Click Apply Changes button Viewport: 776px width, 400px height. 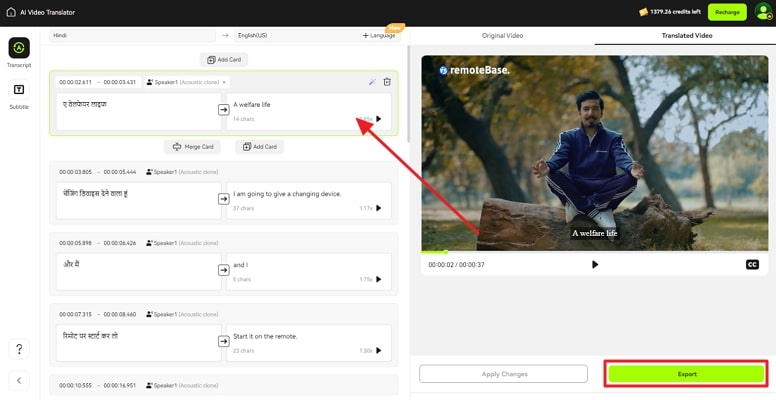[503, 374]
